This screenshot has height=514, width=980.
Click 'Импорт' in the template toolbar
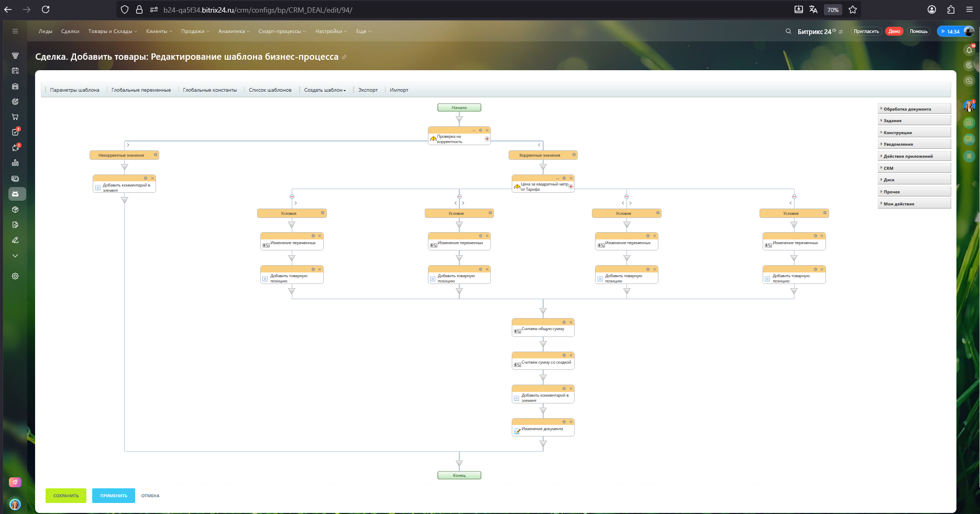399,90
